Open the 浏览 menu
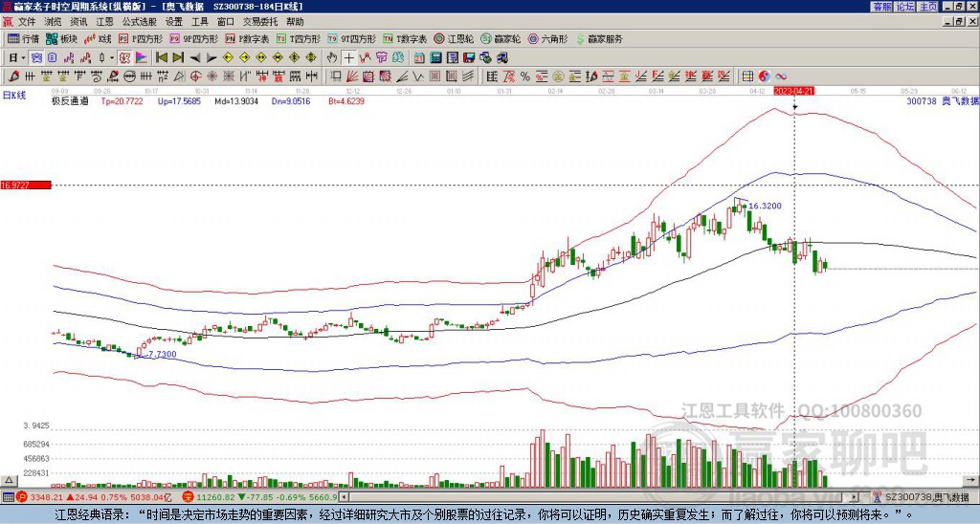 click(x=54, y=22)
